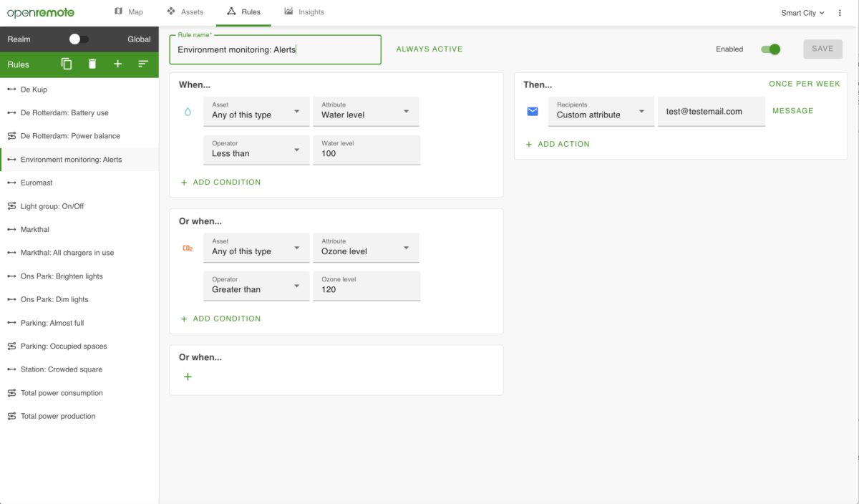This screenshot has height=504, width=859.
Task: Click the openremote logo
Action: click(41, 13)
